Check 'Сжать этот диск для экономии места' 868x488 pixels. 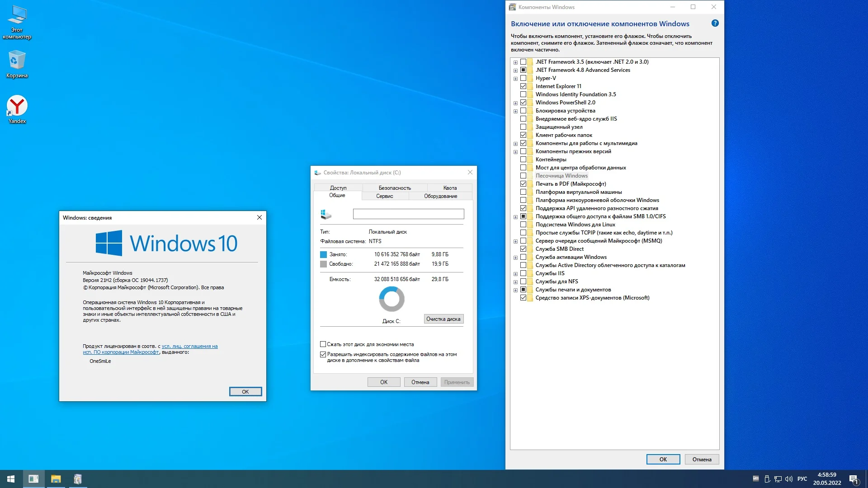pos(323,344)
